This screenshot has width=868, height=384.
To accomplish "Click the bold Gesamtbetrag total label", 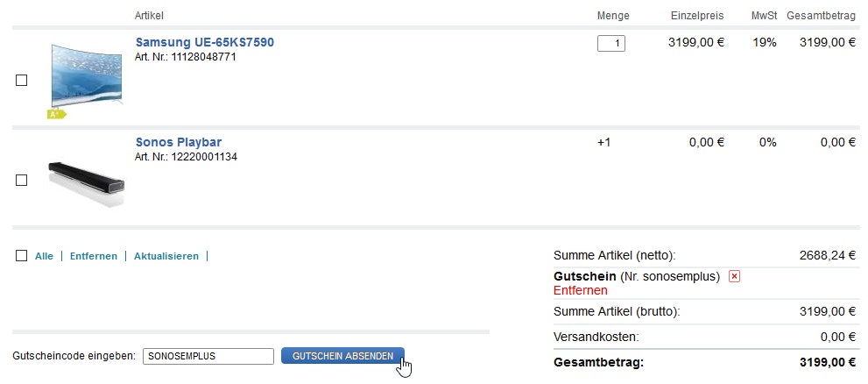I will coord(598,362).
